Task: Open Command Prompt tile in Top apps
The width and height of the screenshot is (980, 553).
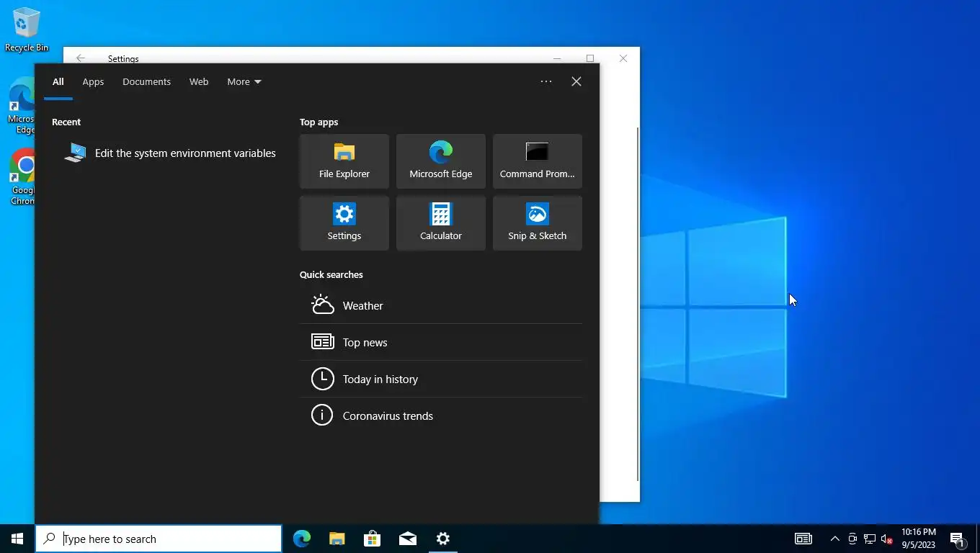Action: (538, 161)
